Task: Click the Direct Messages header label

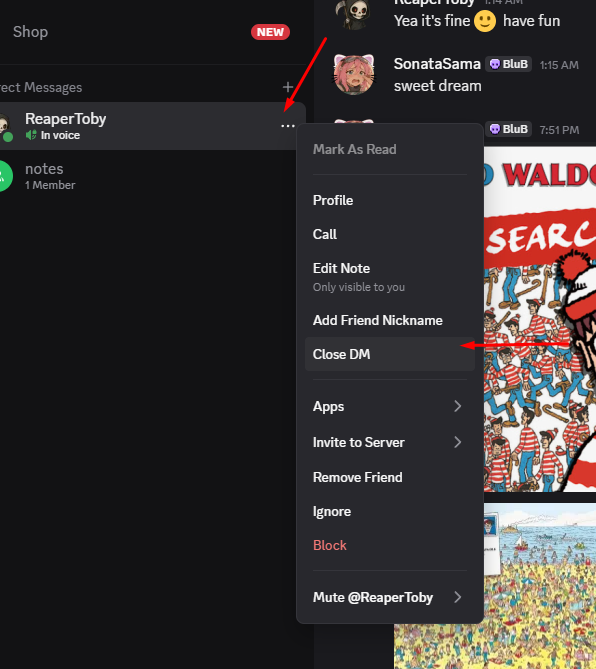Action: coord(41,87)
